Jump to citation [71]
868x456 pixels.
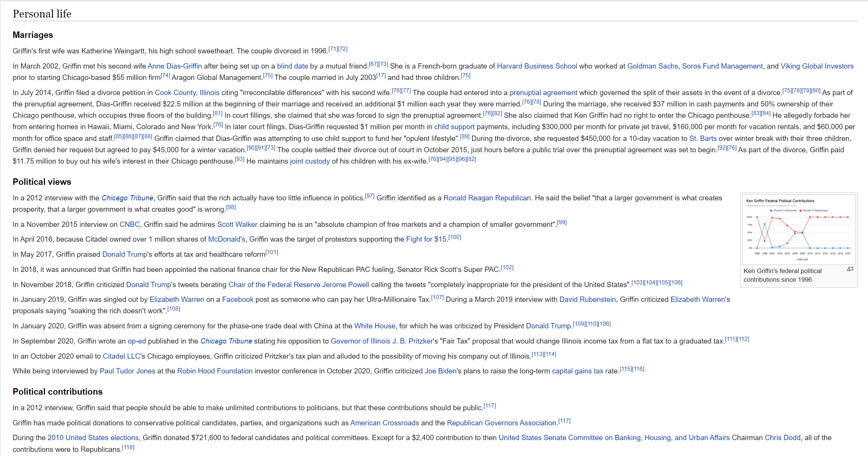[333, 49]
